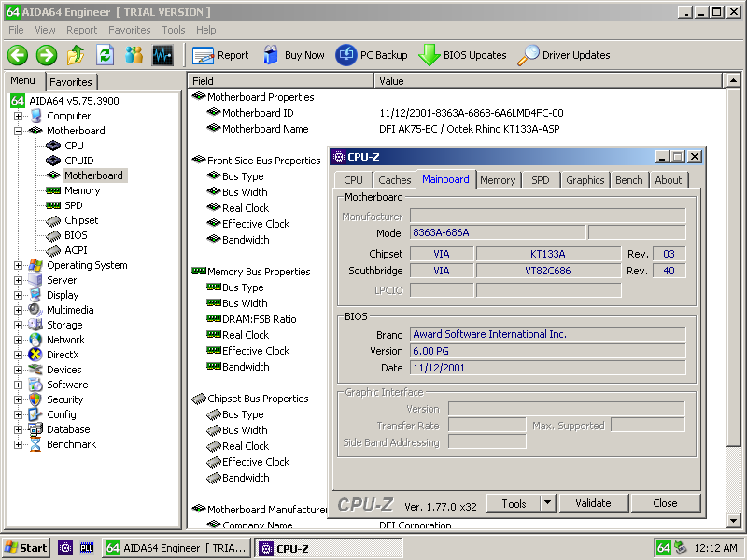
Task: Select CPU in the Motherboard tree
Action: click(x=74, y=146)
